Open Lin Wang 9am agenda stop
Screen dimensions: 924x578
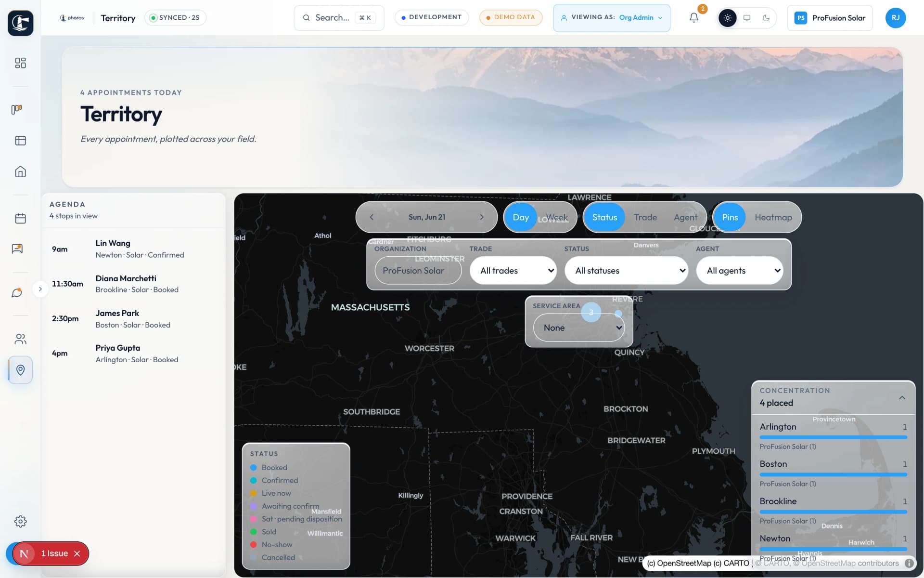133,249
